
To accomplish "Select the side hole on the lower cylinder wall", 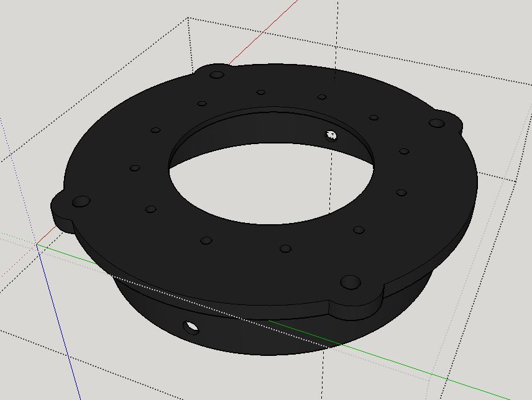I will tap(191, 327).
